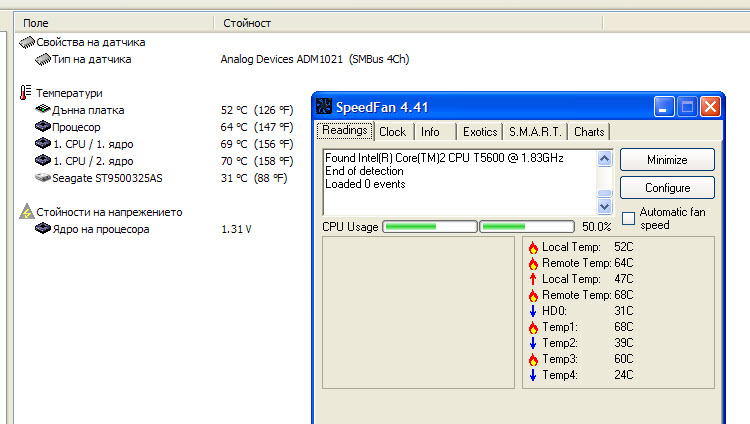The height and width of the screenshot is (424, 750).
Task: Click the 1.31 V voltage value
Action: (x=236, y=229)
